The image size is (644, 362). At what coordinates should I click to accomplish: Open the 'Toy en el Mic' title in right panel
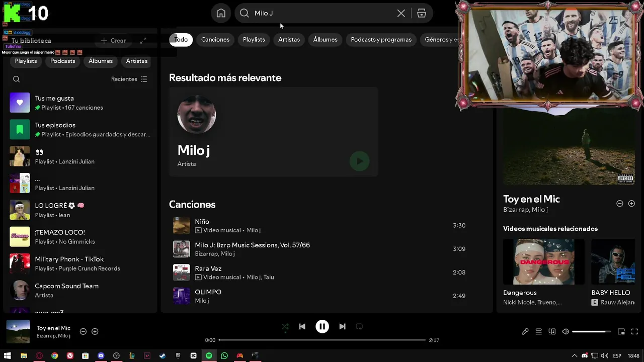531,199
